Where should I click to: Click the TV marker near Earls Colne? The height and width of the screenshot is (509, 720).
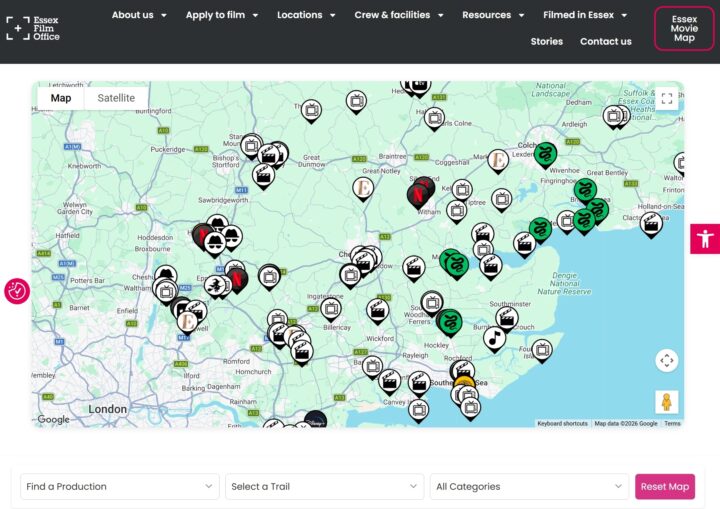(x=434, y=119)
